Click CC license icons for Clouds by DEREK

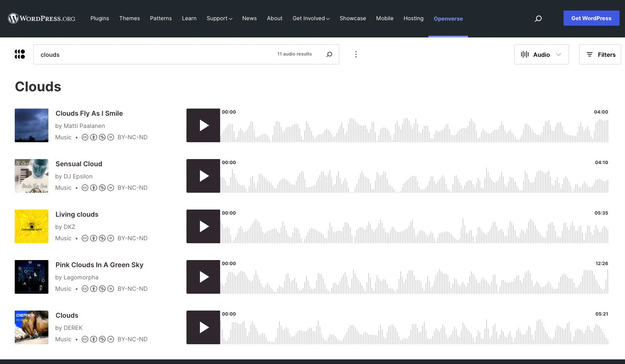98,339
